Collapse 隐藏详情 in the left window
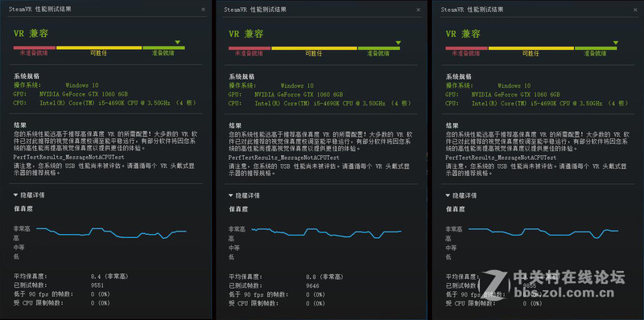644x320 pixels. [x=29, y=195]
